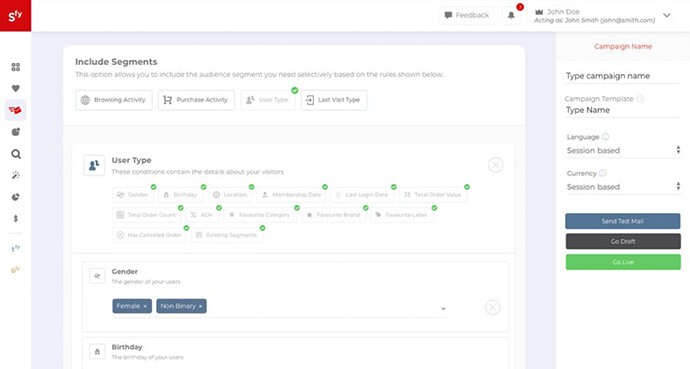Remove the Female tag
Image resolution: width=690 pixels, height=369 pixels.
click(145, 306)
